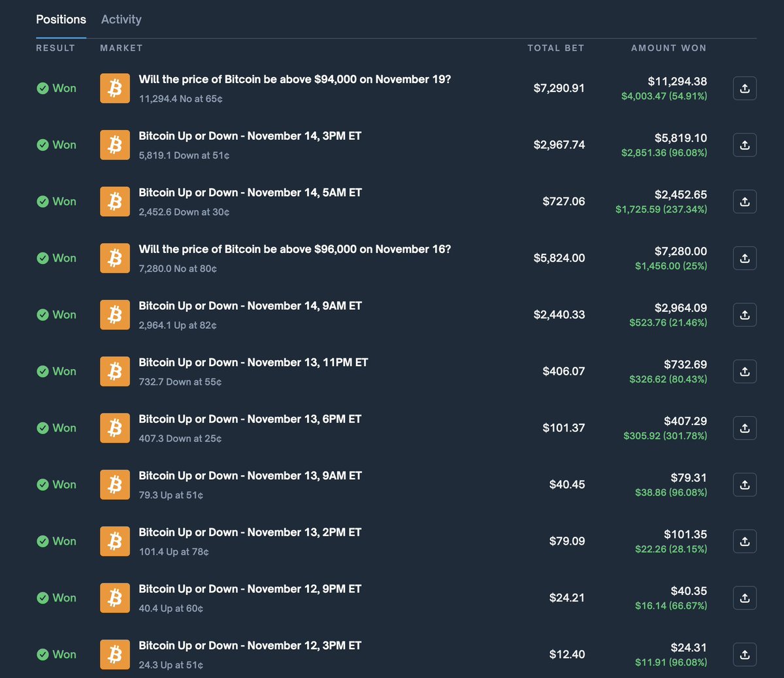The width and height of the screenshot is (784, 678).
Task: Click Bitcoin icon for November 12, 3PM market
Action: tap(115, 654)
